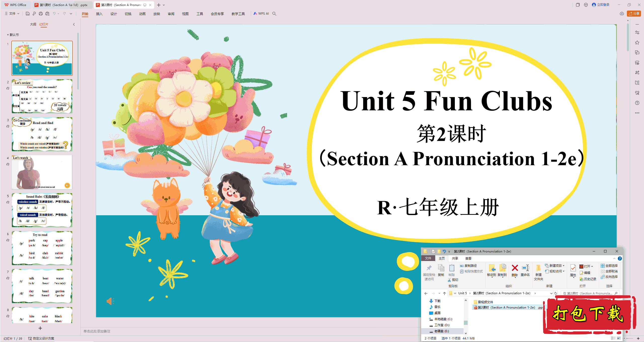
Task: Click Unit 5 in the Explorer breadcrumb
Action: point(462,293)
